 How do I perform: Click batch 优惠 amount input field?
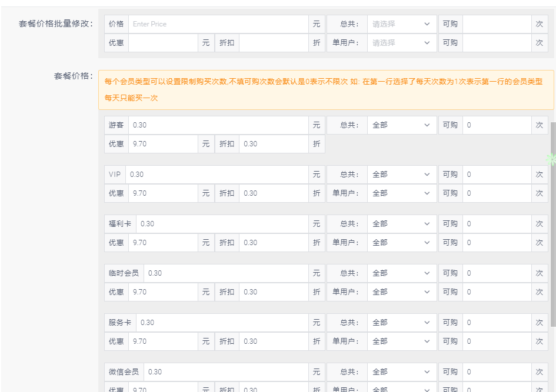[x=163, y=43]
